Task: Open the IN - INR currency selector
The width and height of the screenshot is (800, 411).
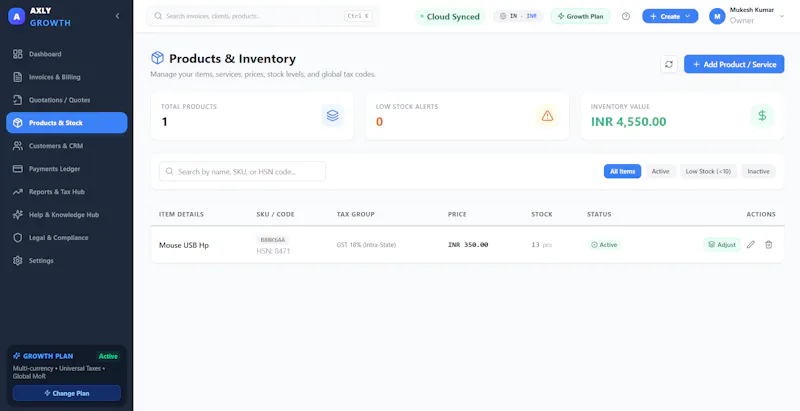Action: [x=518, y=16]
